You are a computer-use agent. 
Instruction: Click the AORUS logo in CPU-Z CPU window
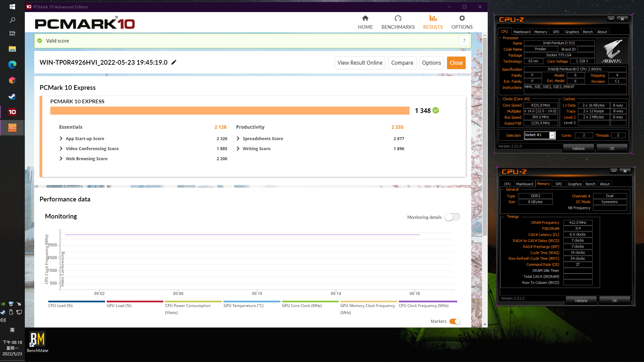[x=612, y=51]
